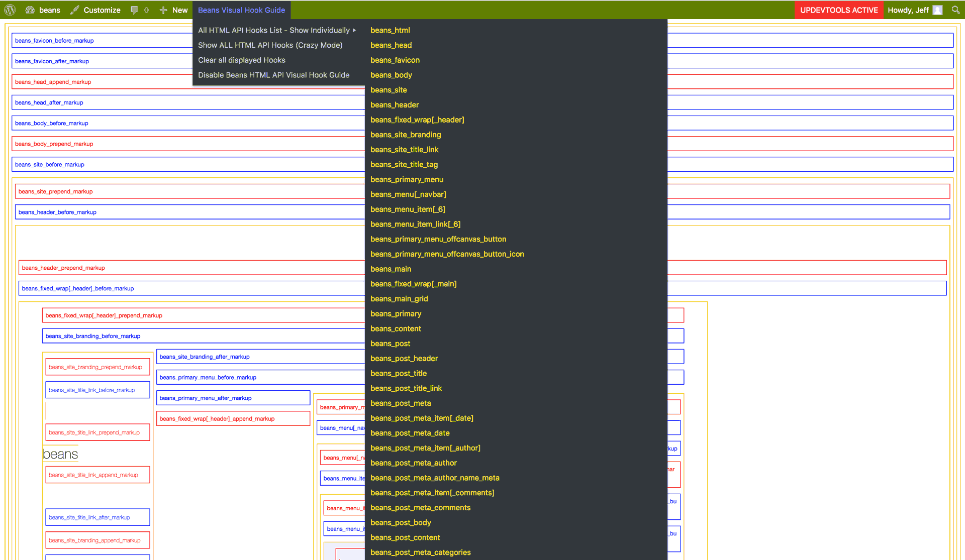Select beans_primary_menu_offcanvas_button_icon hook entry

point(447,254)
